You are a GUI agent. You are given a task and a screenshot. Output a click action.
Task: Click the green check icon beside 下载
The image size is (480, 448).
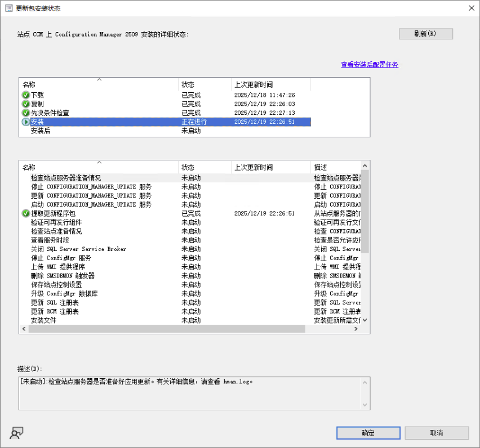(x=26, y=95)
